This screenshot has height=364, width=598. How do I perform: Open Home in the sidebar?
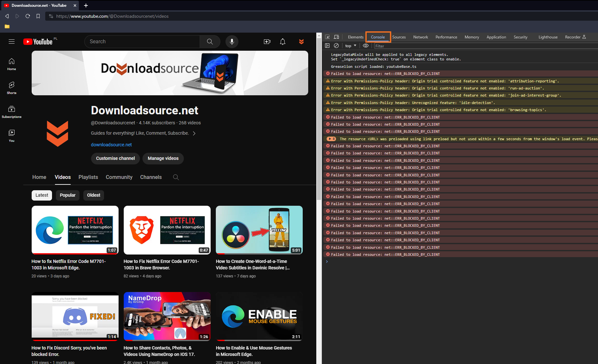click(x=12, y=64)
